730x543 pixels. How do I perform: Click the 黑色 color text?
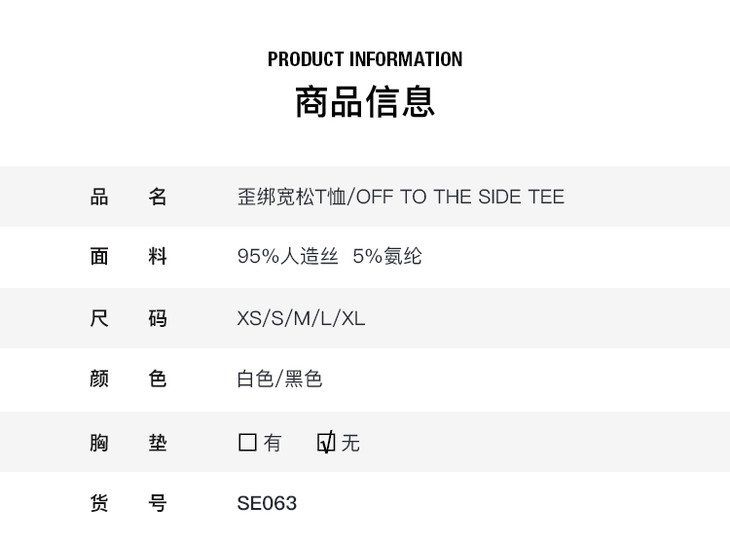[304, 380]
